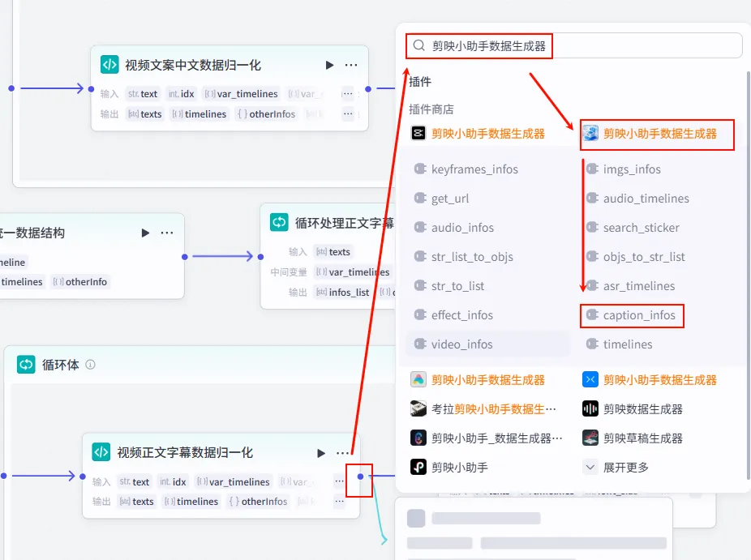Choose the imgs_infos tool
Screen dimensions: 751x560
click(x=624, y=169)
